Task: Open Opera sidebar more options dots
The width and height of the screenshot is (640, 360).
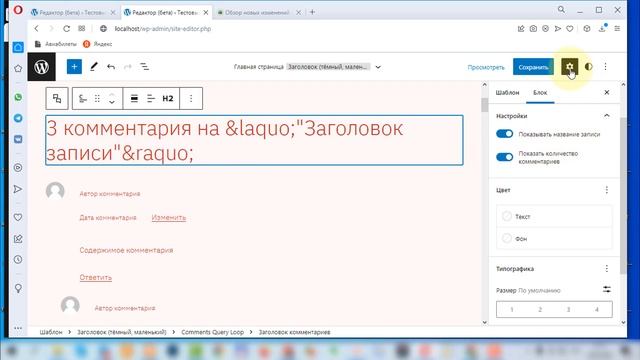Action: point(18,328)
